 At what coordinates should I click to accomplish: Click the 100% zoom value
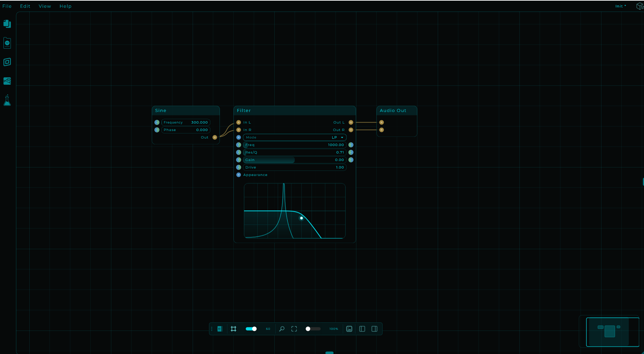click(334, 329)
